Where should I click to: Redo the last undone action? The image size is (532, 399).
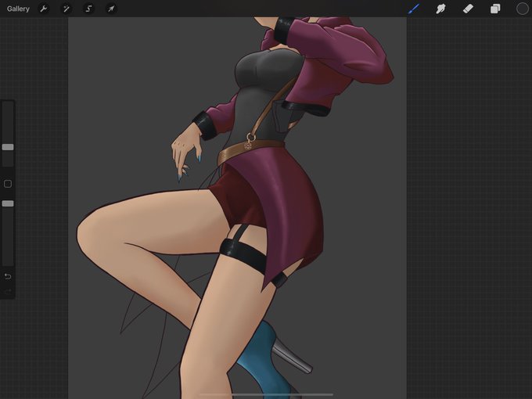[8, 292]
